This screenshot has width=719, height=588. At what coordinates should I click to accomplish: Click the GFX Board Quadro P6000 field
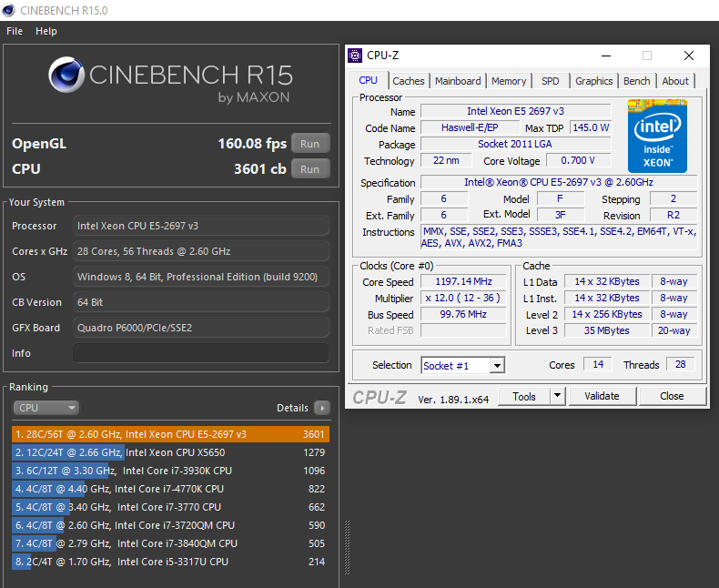[201, 328]
